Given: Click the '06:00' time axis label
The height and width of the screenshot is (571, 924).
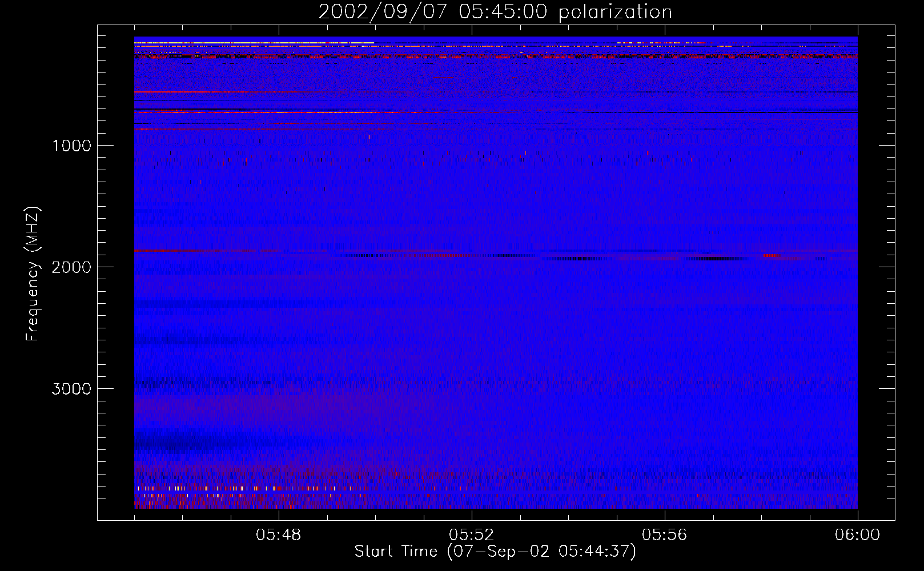Looking at the screenshot, I should tap(857, 535).
